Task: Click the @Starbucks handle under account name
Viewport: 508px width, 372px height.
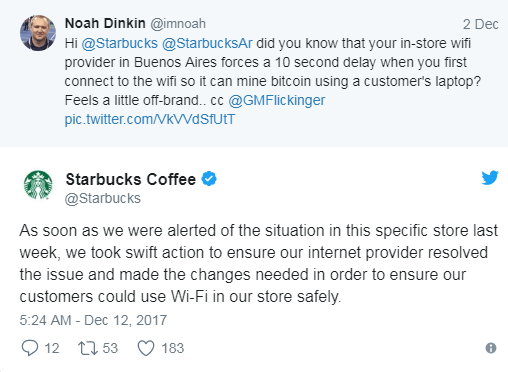Action: (x=103, y=198)
